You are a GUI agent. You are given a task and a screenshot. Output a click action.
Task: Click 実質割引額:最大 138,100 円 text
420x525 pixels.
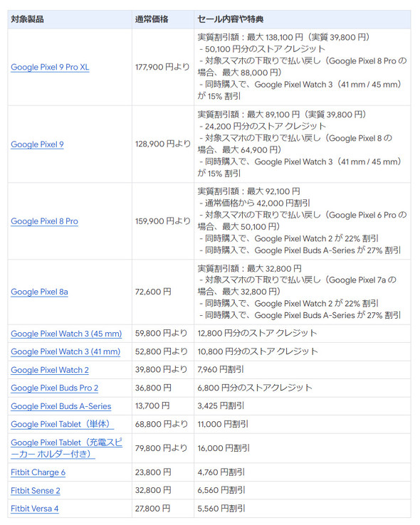250,37
